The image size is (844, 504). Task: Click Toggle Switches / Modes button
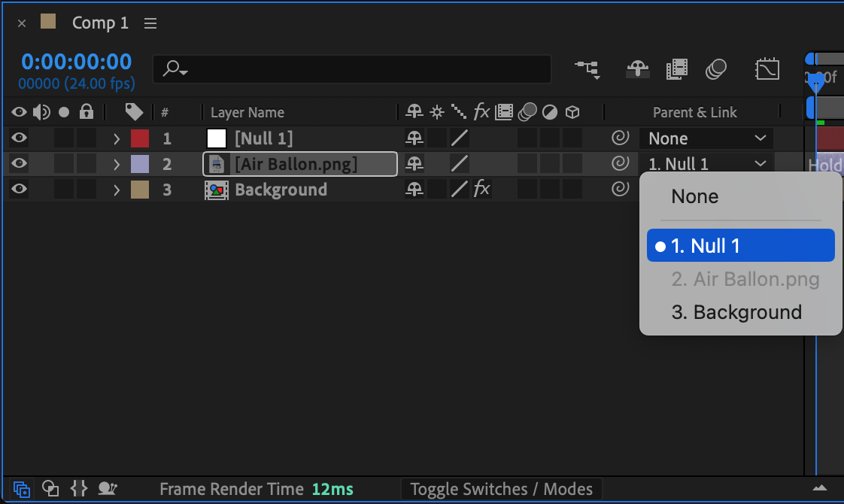501,490
